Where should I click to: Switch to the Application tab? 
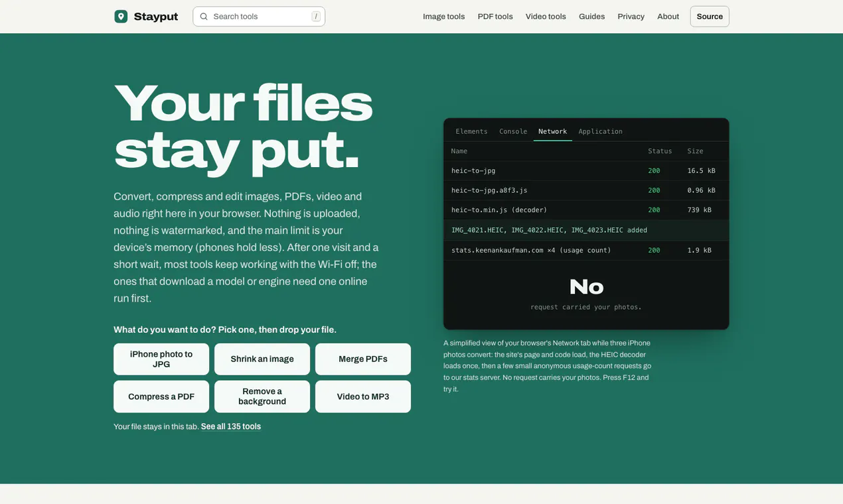pyautogui.click(x=600, y=131)
